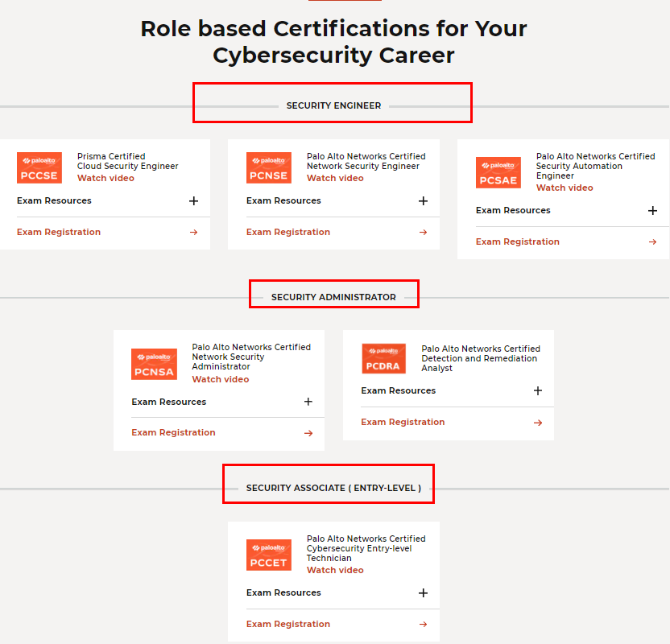The image size is (670, 644).
Task: Expand PCNSA Exam Resources plus icon
Action: (x=308, y=402)
